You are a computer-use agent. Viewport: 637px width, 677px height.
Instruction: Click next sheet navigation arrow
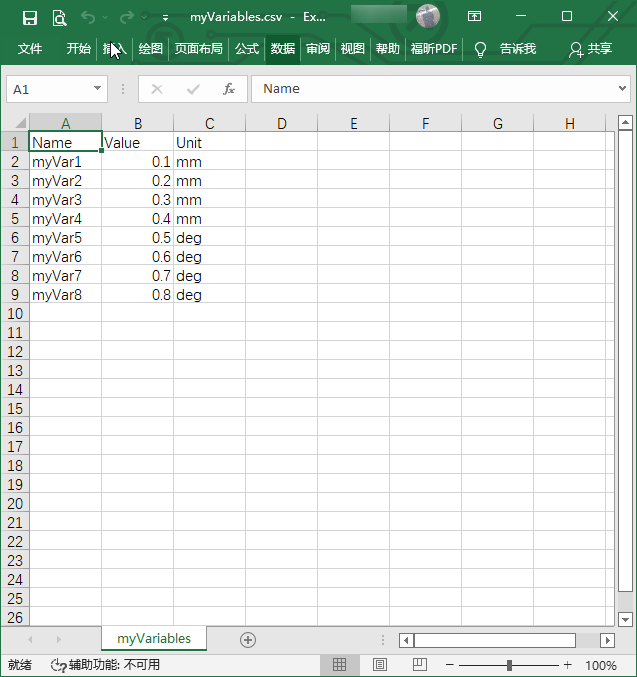coord(58,639)
